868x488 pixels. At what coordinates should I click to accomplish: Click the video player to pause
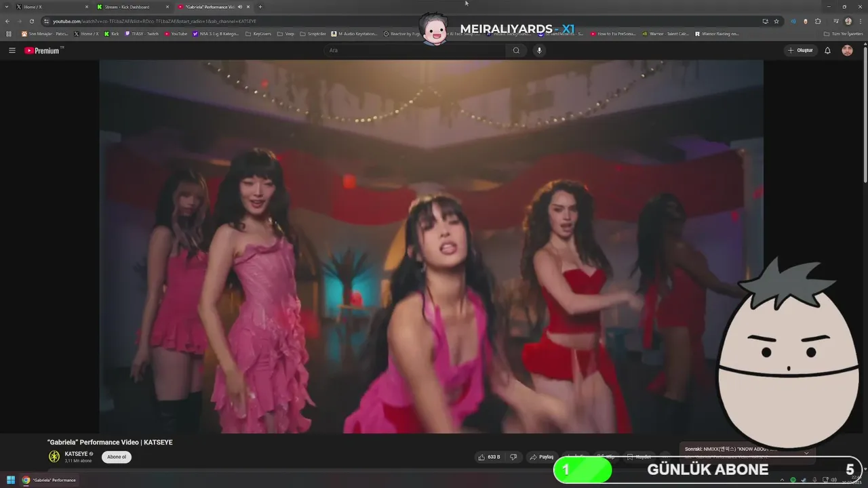coord(431,247)
